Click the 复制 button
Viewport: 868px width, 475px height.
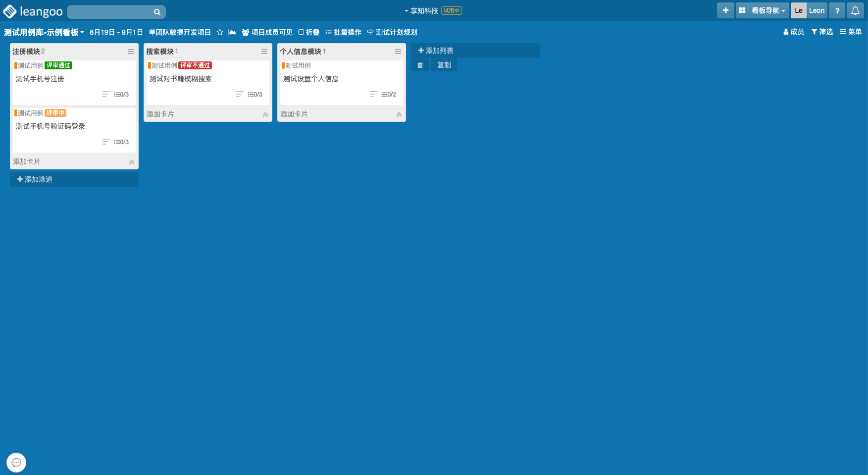(444, 65)
